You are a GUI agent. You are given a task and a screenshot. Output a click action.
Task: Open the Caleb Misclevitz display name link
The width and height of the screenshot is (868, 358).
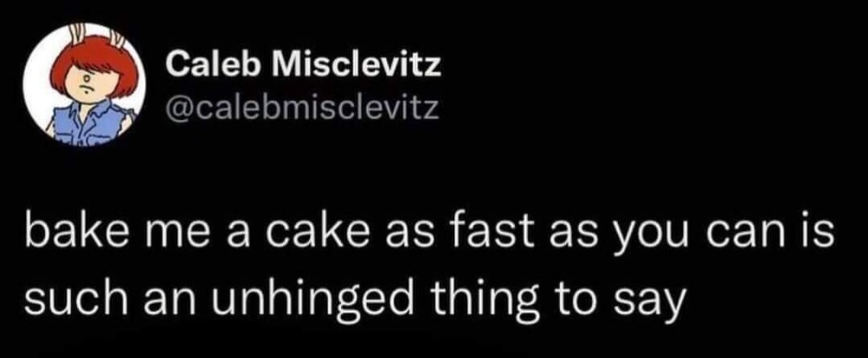click(x=303, y=63)
